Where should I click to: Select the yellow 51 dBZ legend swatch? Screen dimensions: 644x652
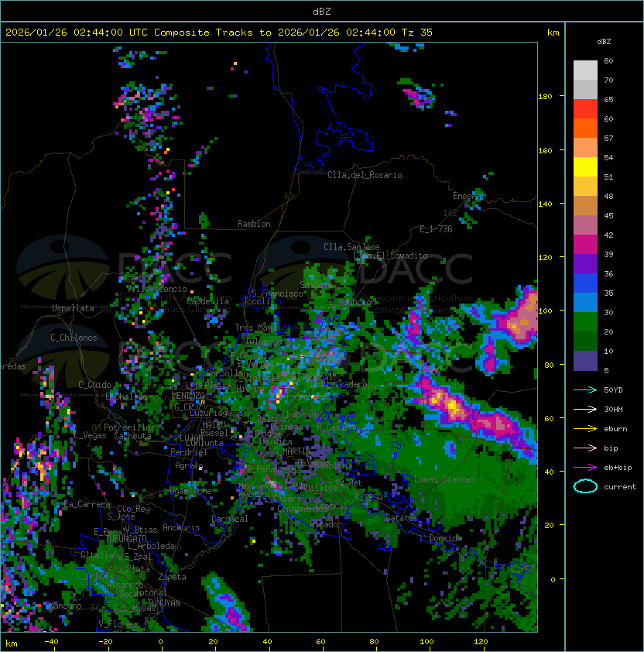click(585, 167)
